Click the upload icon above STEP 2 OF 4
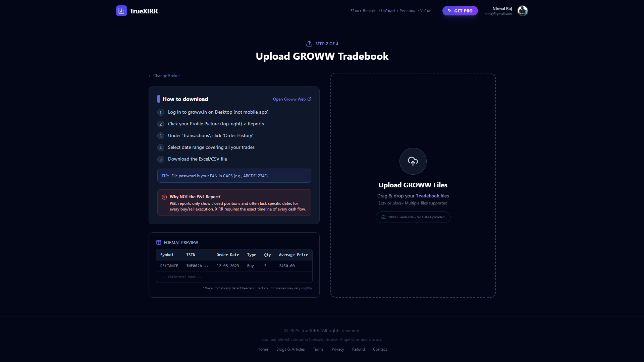Image resolution: width=644 pixels, height=362 pixels. (309, 44)
